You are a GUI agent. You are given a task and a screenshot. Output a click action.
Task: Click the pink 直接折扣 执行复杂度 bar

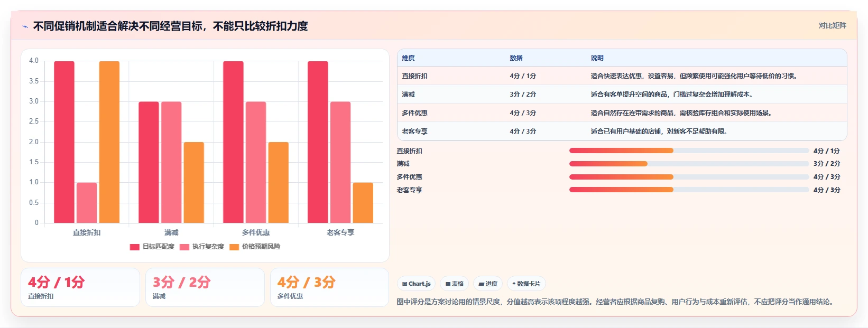tap(87, 203)
